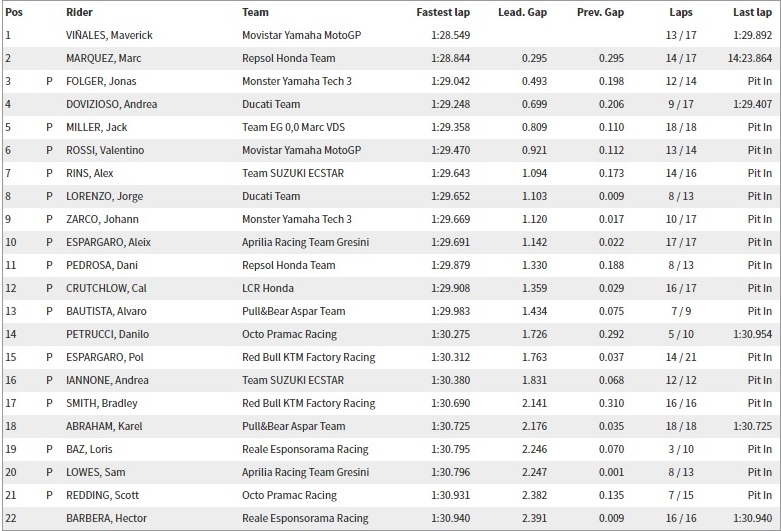Select PETRUCCI last lap 1:30.954
The width and height of the screenshot is (781, 531).
tap(752, 334)
